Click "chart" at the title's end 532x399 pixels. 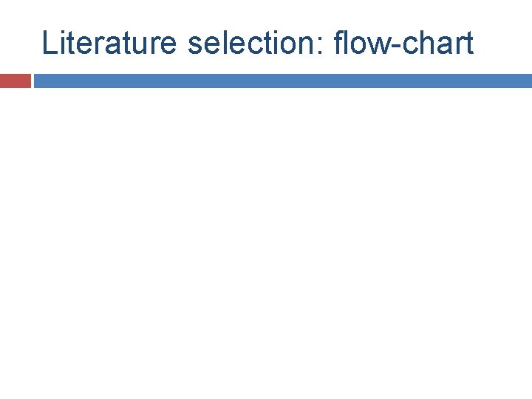pos(437,42)
